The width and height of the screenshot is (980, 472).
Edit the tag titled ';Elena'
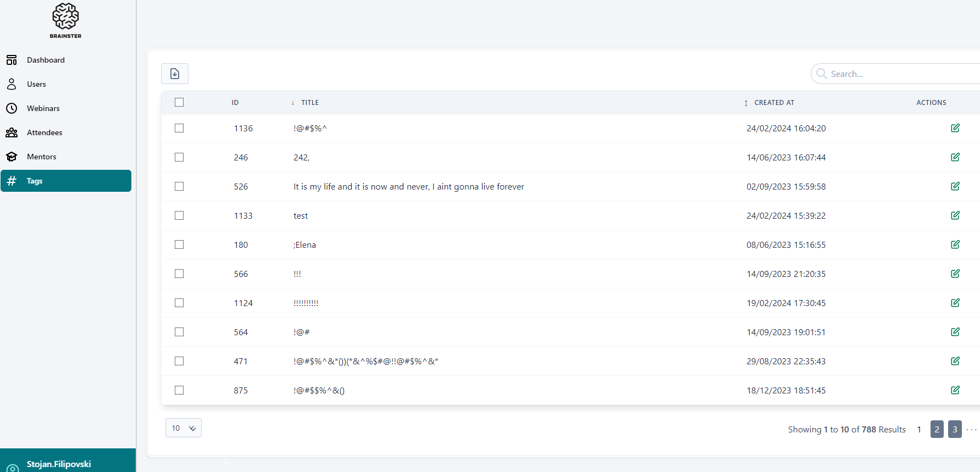(955, 245)
